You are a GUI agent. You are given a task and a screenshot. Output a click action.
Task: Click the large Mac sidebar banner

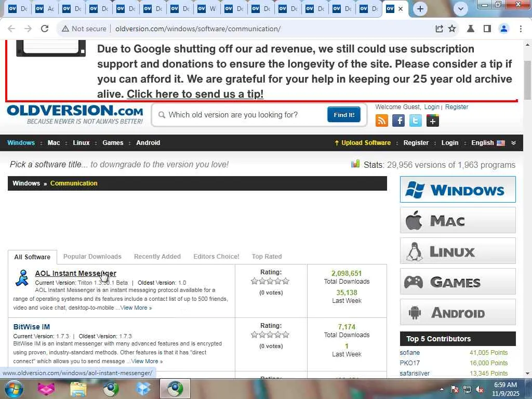tap(458, 220)
